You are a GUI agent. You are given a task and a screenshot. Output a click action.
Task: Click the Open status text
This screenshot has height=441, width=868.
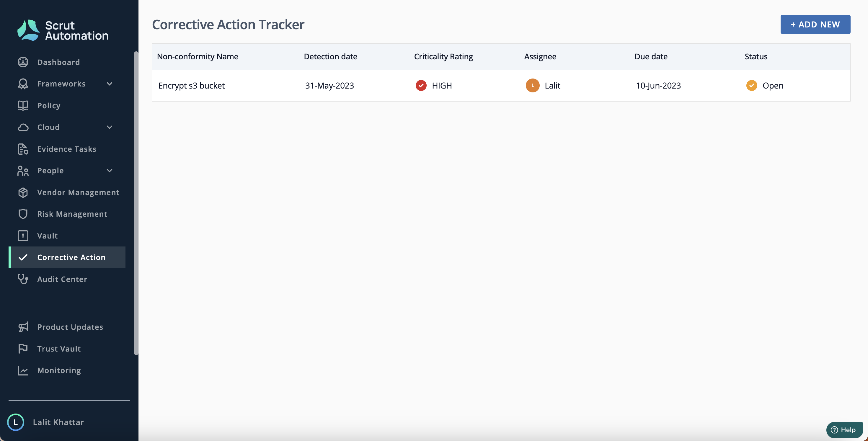click(773, 86)
